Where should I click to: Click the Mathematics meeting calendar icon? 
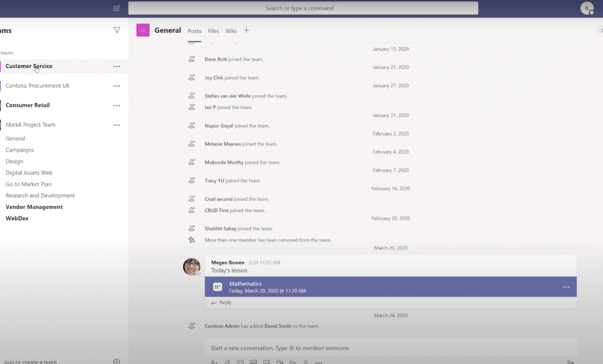coord(217,287)
